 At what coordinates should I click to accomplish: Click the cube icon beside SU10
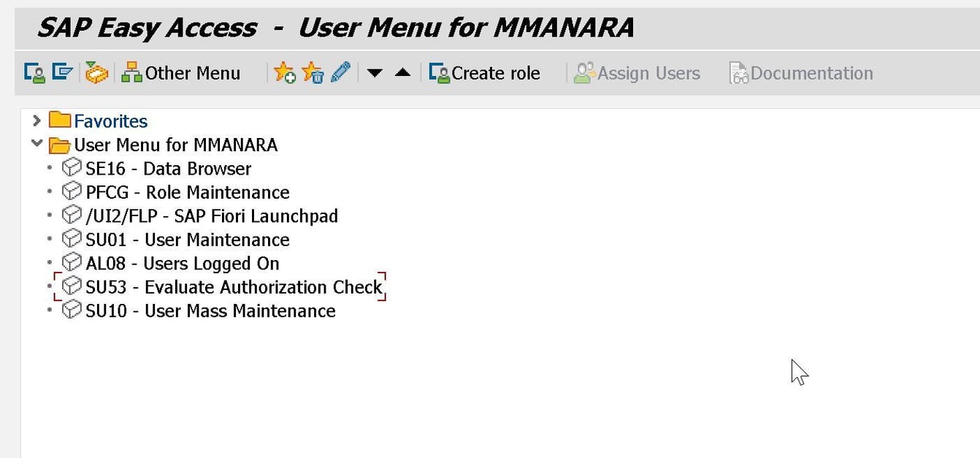[x=72, y=310]
